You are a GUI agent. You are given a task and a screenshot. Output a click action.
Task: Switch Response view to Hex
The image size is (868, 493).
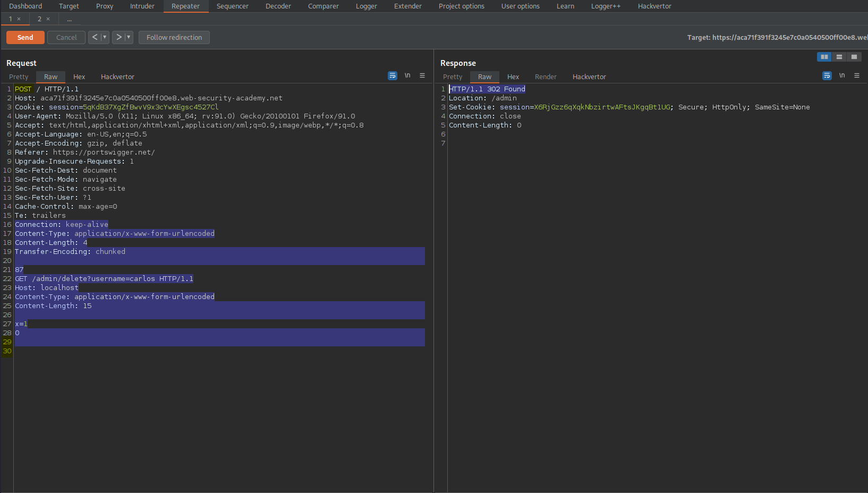point(513,77)
